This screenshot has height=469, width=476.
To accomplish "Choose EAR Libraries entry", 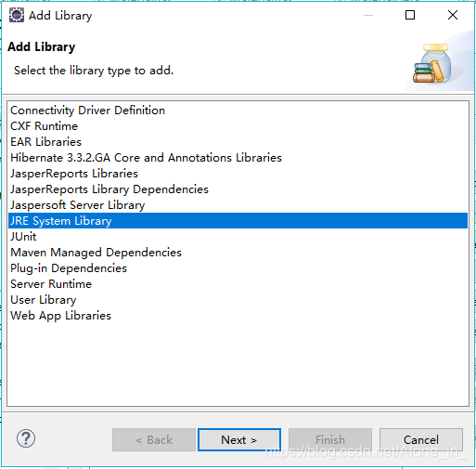I will [x=238, y=142].
